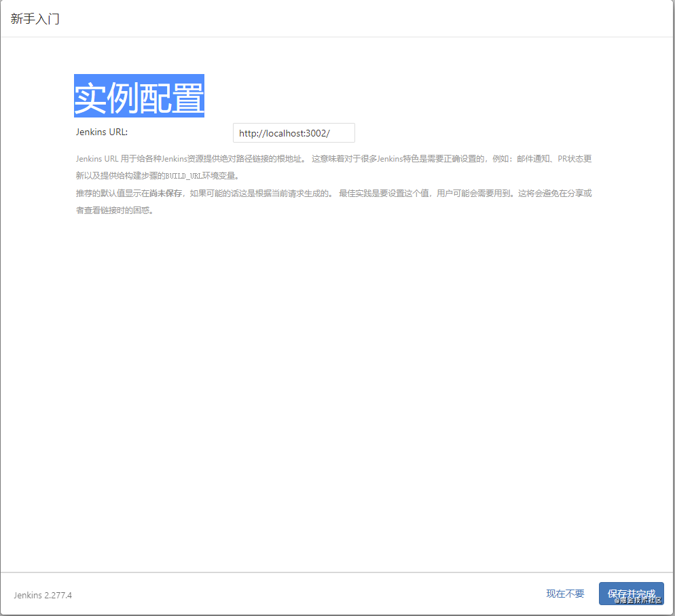675x616 pixels.
Task: Click the Jenkins 2.277.4 version text
Action: tap(43, 596)
